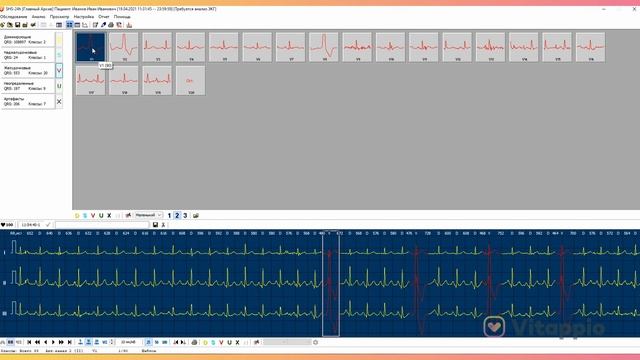Select the Желудочковые beat category
This screenshot has width=640, height=360.
click(x=28, y=70)
